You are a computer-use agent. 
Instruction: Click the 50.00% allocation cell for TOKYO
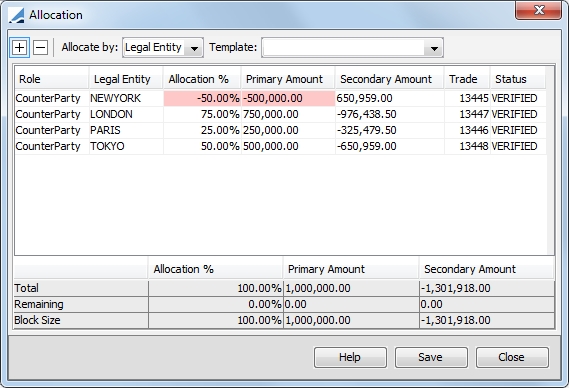[x=202, y=146]
